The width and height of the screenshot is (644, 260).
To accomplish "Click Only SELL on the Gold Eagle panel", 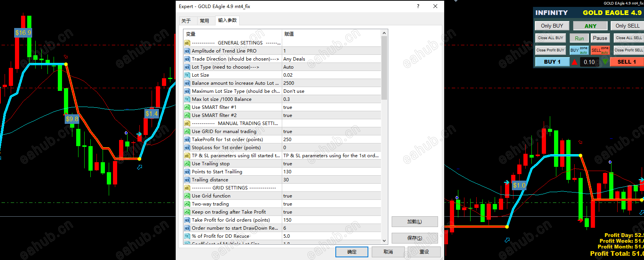I will [628, 26].
